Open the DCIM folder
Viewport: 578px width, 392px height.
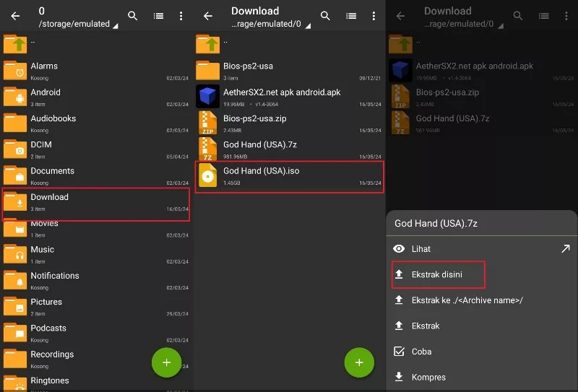(x=96, y=149)
